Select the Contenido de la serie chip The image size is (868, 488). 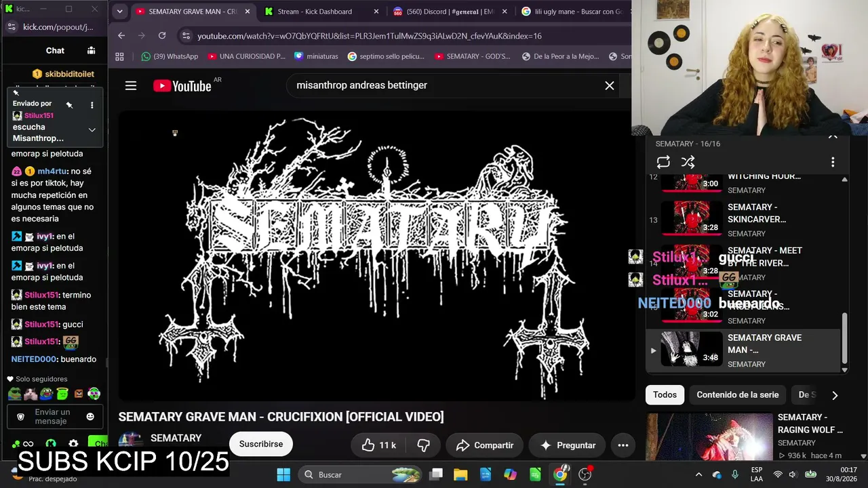coord(738,394)
